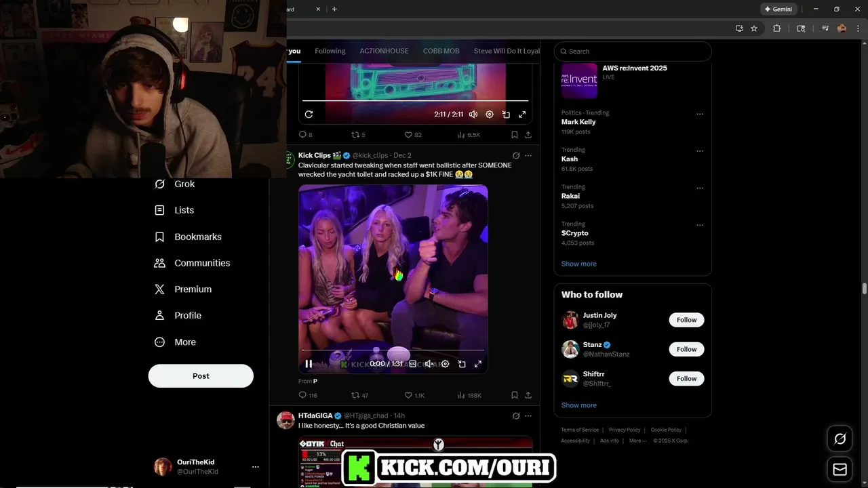This screenshot has width=868, height=488.
Task: Click the Post button
Action: coord(201,376)
